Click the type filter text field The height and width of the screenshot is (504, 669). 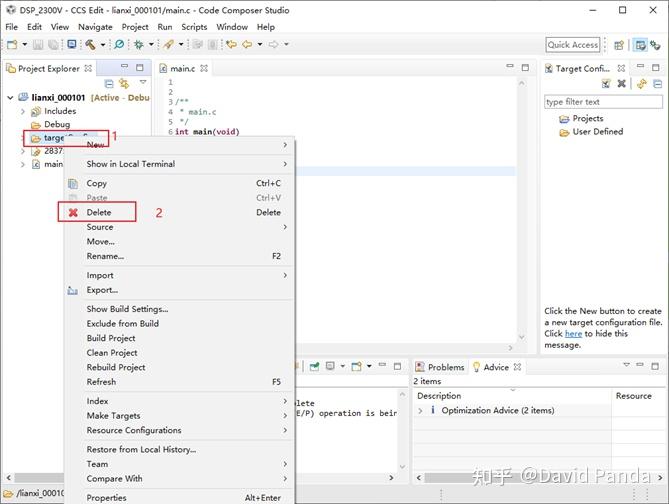click(x=602, y=102)
